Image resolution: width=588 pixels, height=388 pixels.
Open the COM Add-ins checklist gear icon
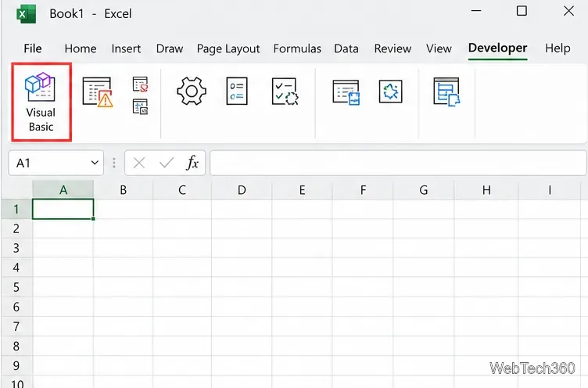(x=285, y=92)
